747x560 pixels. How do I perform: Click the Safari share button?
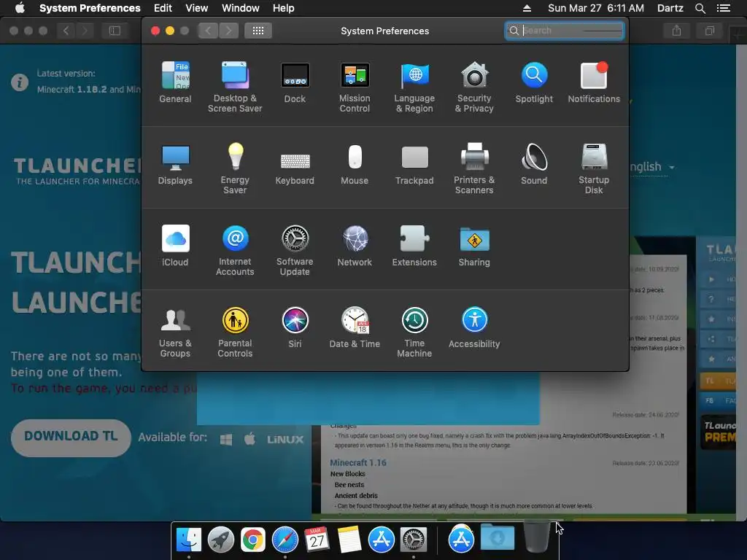click(676, 31)
